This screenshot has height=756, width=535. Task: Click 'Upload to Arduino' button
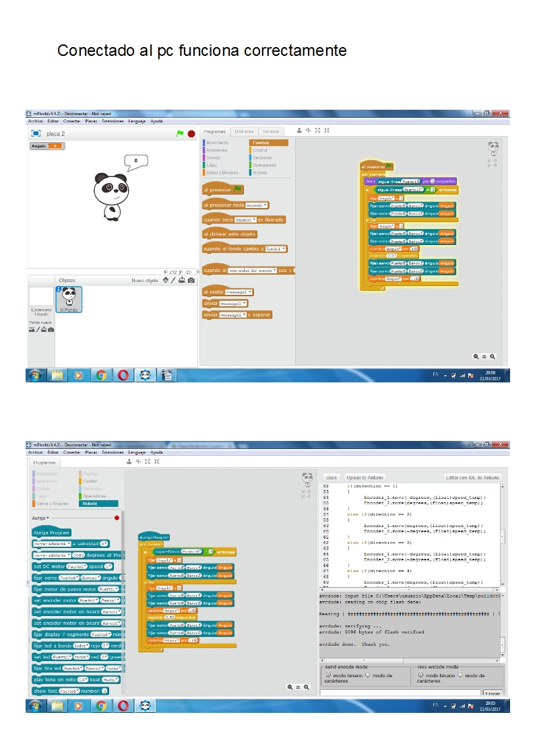pos(365,477)
